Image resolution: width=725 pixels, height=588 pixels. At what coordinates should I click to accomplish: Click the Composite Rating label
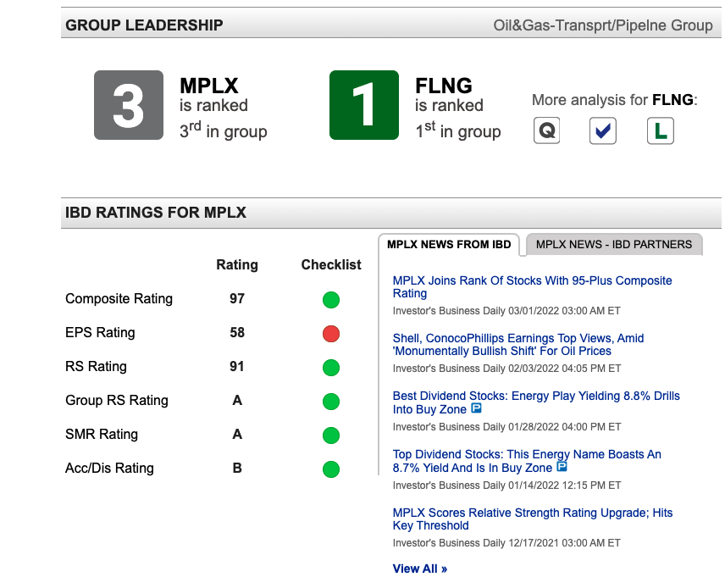[119, 299]
